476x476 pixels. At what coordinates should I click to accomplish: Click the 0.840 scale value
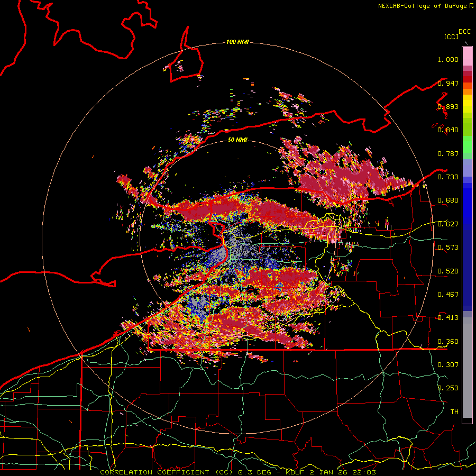click(448, 130)
